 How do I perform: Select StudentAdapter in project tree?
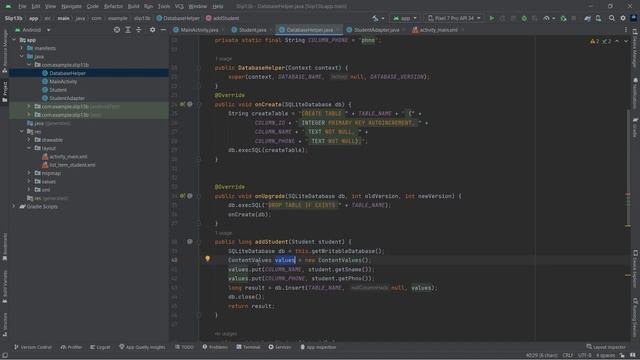67,98
